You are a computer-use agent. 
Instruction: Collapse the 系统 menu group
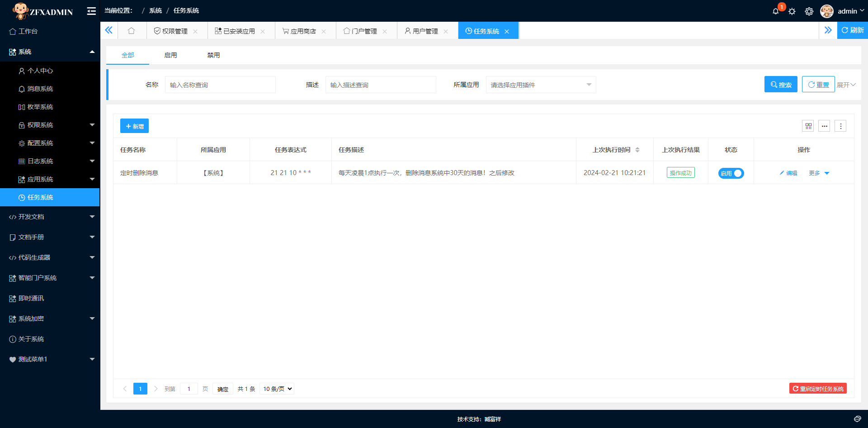(x=50, y=52)
